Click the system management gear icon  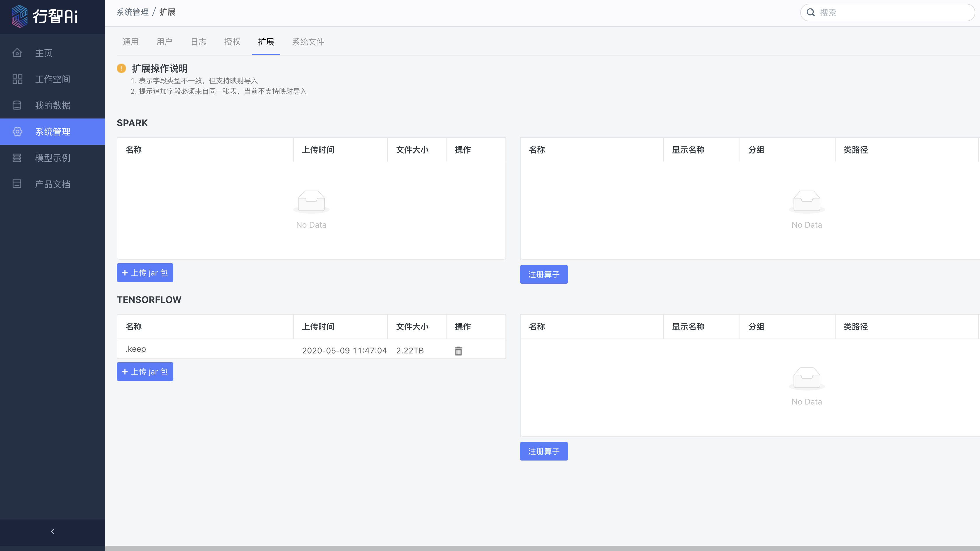(x=17, y=131)
